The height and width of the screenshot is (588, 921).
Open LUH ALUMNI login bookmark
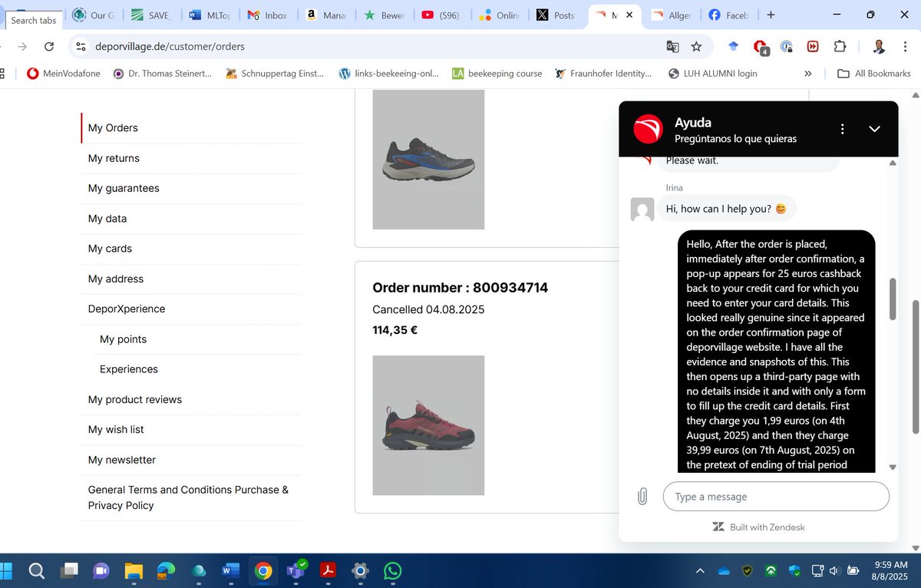[713, 74]
